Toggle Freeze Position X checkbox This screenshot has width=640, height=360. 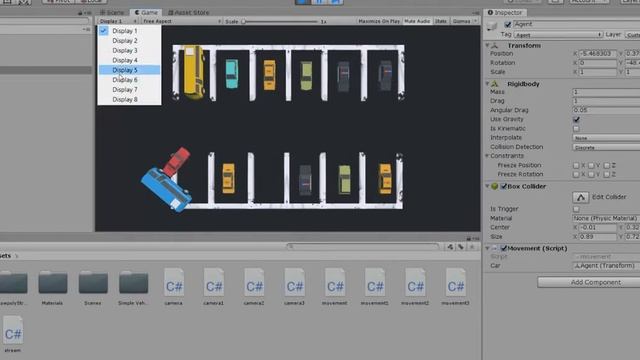(576, 165)
